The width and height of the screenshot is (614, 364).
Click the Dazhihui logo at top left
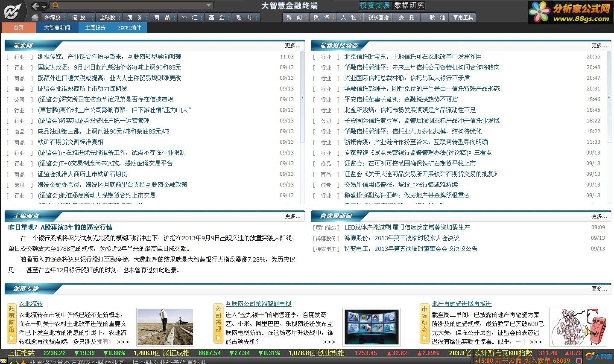point(13,11)
